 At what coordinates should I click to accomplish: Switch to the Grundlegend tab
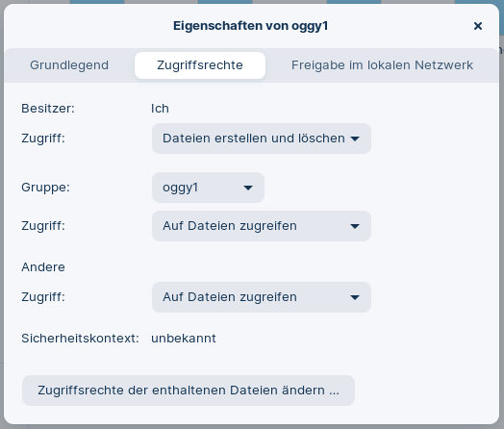[69, 65]
